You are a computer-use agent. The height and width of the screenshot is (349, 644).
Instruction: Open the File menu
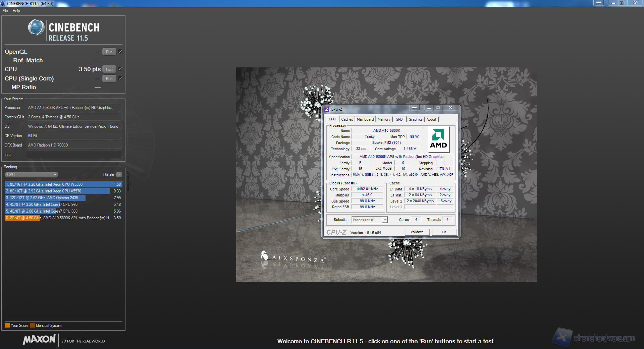click(x=5, y=11)
